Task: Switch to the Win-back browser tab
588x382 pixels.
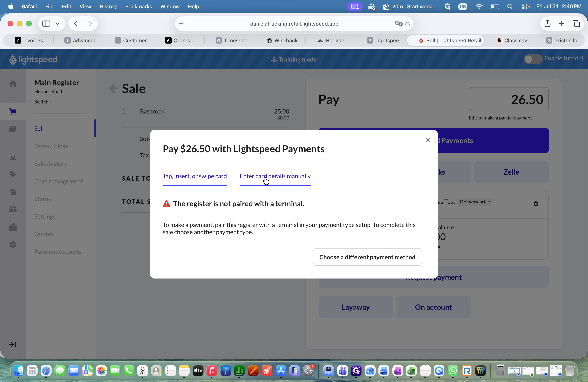Action: pos(284,41)
